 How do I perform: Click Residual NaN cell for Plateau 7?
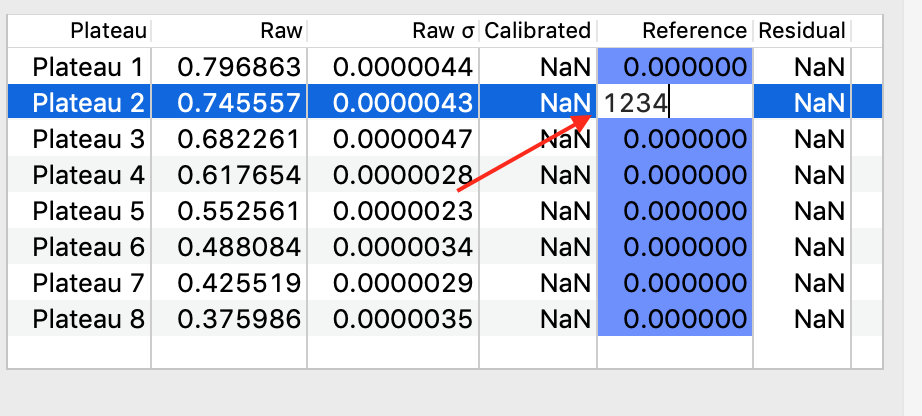819,283
